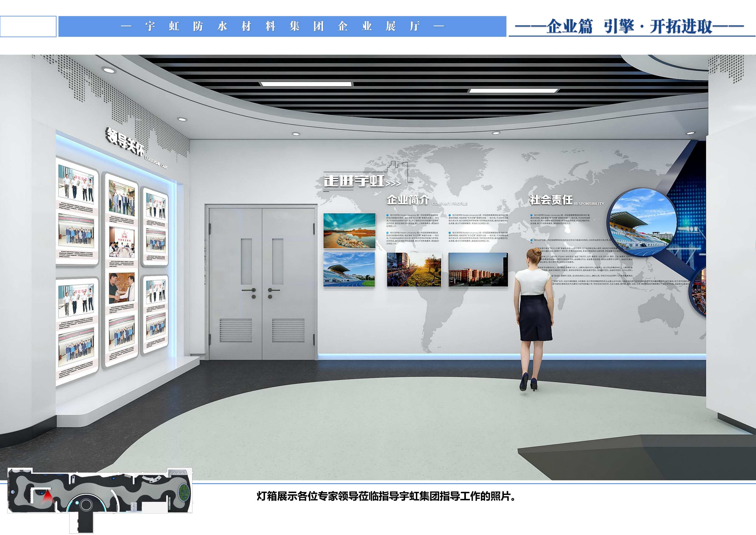Click the 宇虹防水材料集团企业展厅 blue banner

[x=282, y=26]
